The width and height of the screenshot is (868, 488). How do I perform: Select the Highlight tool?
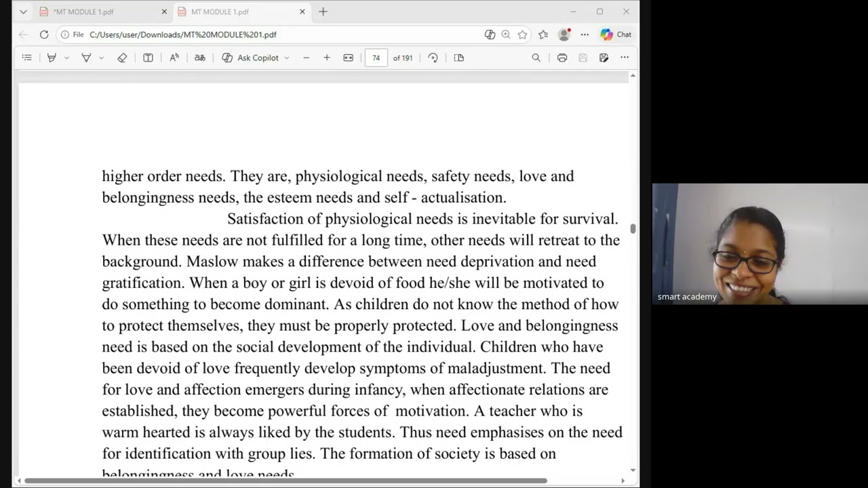(52, 58)
